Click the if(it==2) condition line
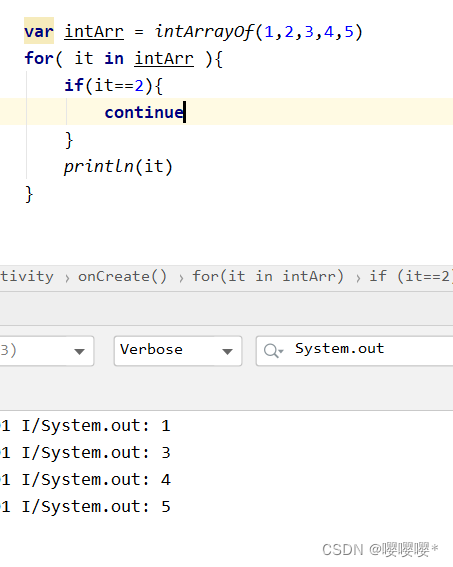Screen dimensions: 453x567 pyautogui.click(x=114, y=85)
